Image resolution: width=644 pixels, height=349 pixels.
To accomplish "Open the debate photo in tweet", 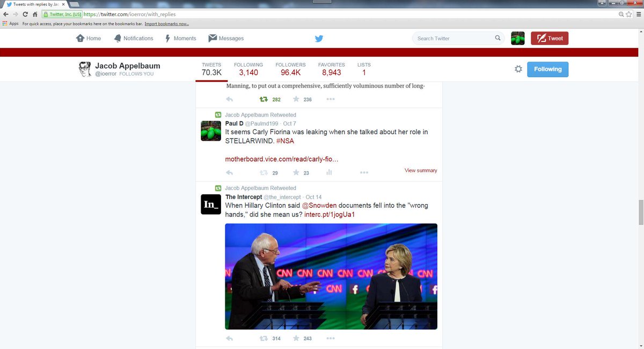I will click(331, 277).
